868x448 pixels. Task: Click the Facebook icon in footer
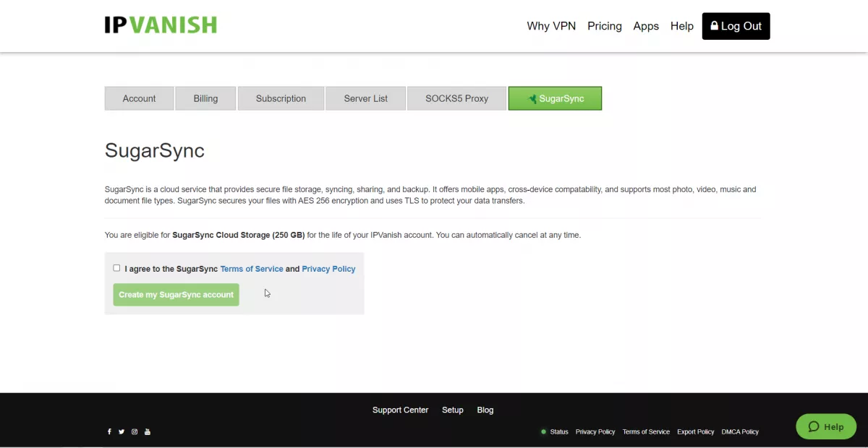click(109, 432)
